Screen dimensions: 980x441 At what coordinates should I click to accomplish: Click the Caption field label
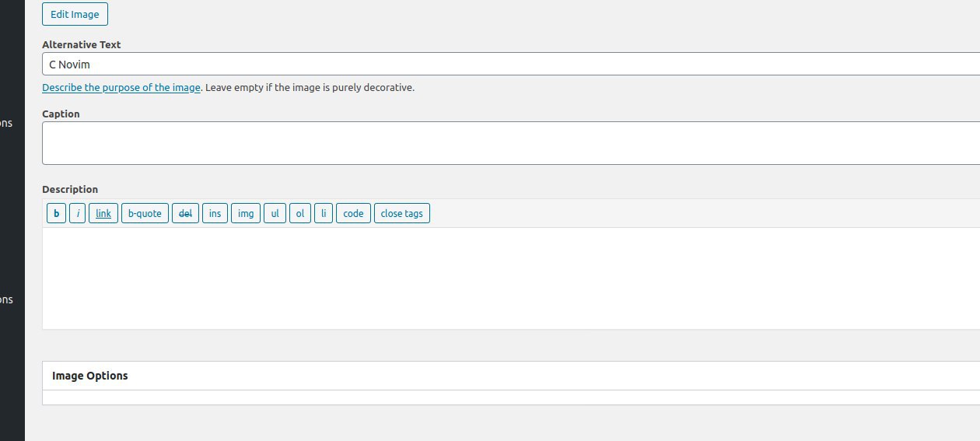click(x=61, y=114)
